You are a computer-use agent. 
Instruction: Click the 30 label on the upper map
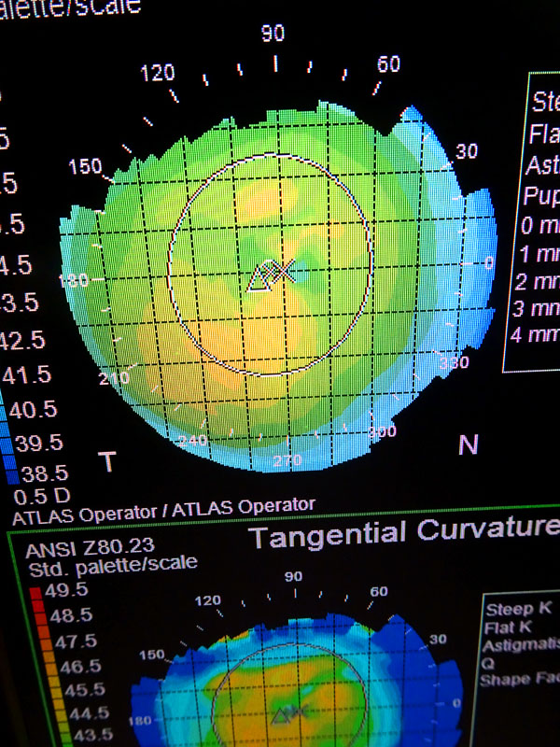[x=466, y=151]
